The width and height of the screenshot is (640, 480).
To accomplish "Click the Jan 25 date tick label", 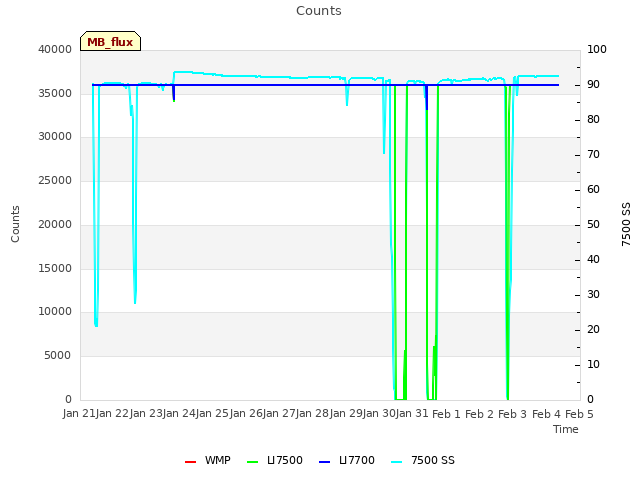I will (x=213, y=413).
